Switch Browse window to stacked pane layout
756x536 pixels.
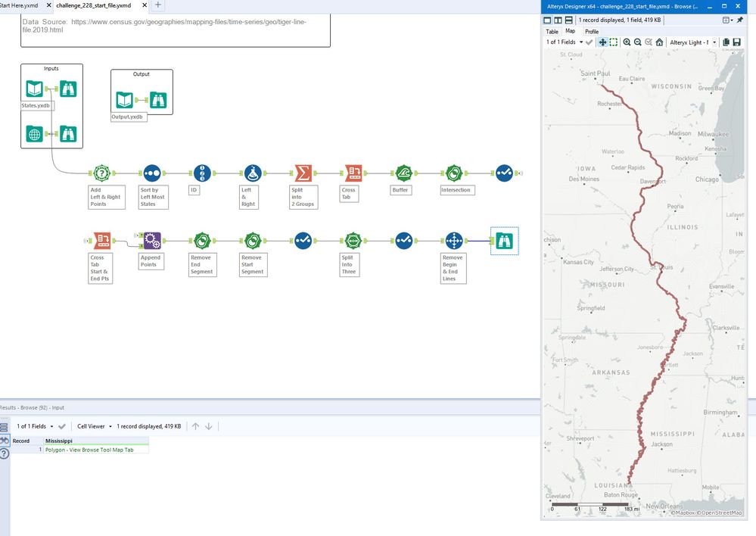pos(568,20)
